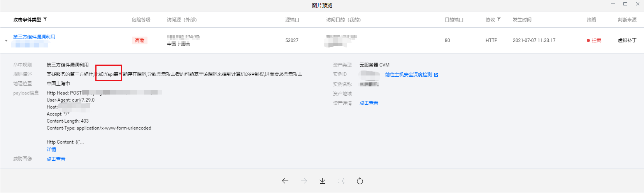Select 发生时间 column header
644x193 pixels.
click(522, 20)
